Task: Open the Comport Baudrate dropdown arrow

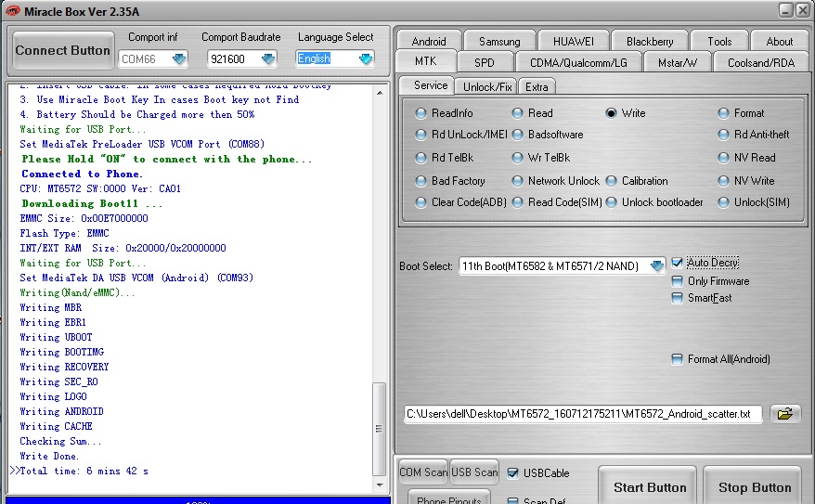Action: tap(268, 58)
